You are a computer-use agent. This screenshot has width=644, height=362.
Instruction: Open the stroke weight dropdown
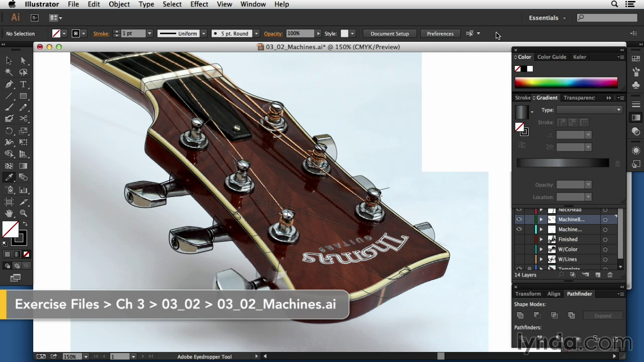(x=149, y=34)
